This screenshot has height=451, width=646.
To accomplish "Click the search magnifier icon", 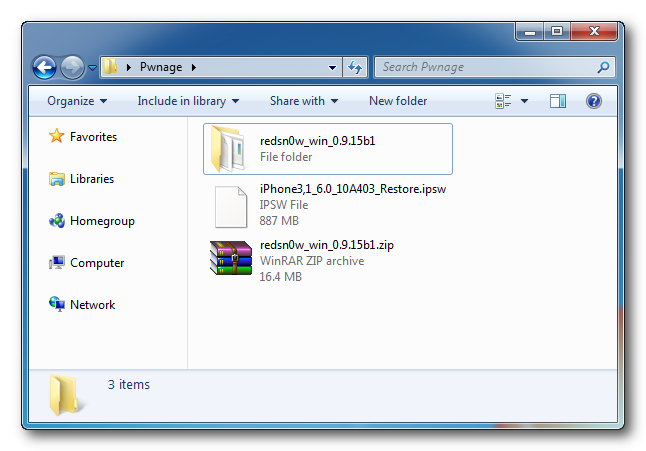I will (x=604, y=67).
